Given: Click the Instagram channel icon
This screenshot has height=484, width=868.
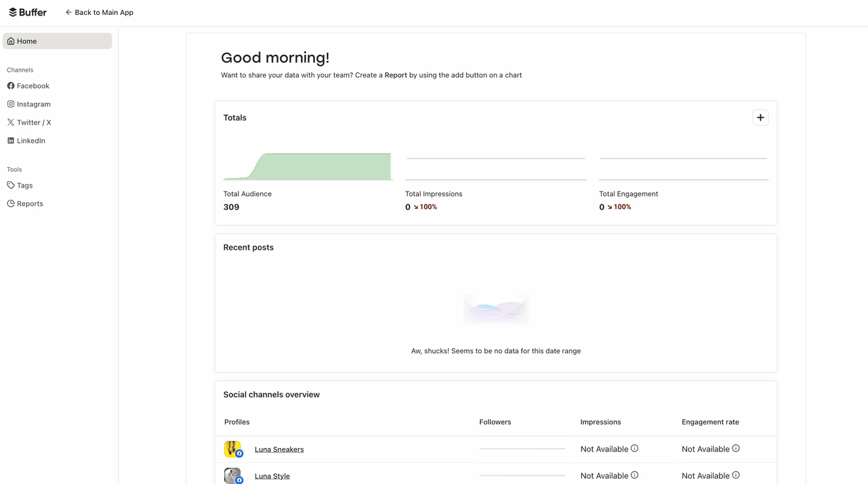Looking at the screenshot, I should [11, 104].
